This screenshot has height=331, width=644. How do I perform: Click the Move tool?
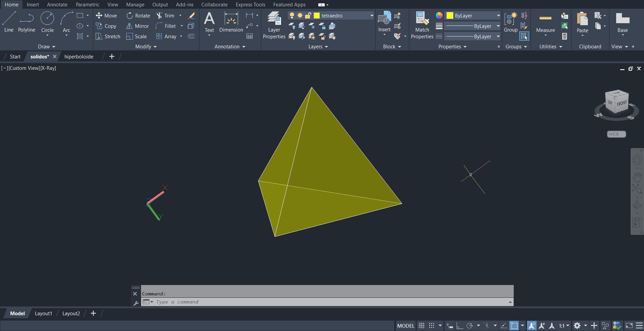tap(106, 15)
